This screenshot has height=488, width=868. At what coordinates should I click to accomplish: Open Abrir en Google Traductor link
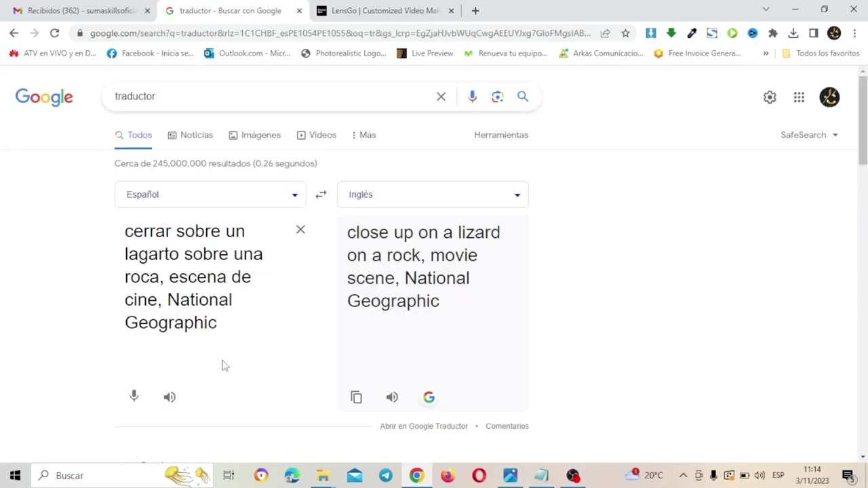pyautogui.click(x=424, y=426)
